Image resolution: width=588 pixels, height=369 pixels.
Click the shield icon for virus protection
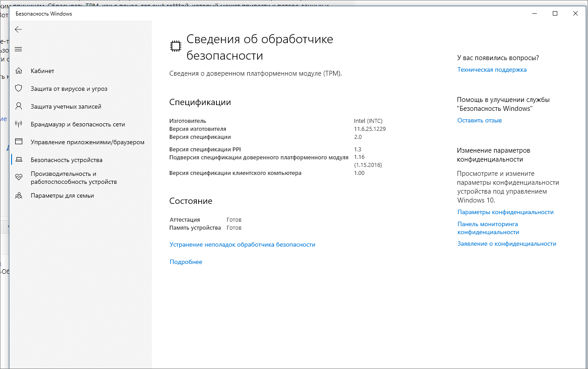(19, 89)
